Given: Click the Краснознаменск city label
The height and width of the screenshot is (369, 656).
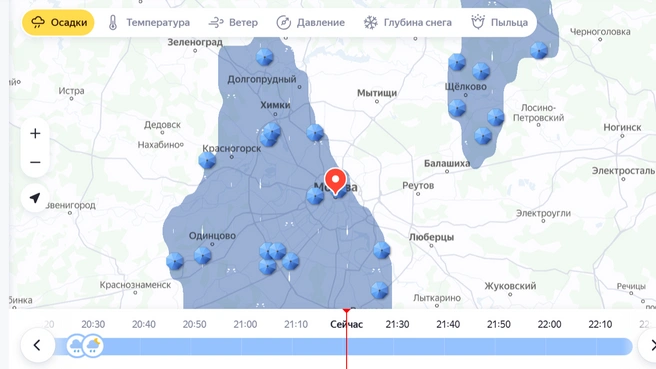Looking at the screenshot, I should click(x=135, y=285).
